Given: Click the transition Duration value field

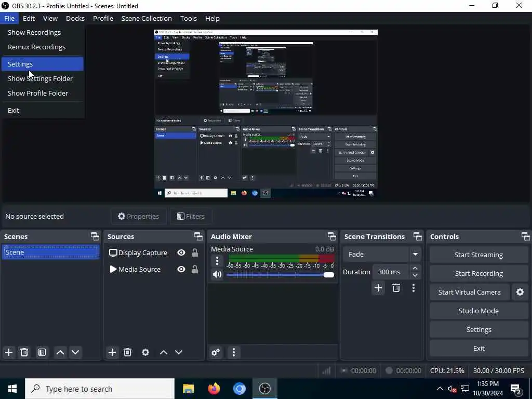Looking at the screenshot, I should (x=391, y=272).
